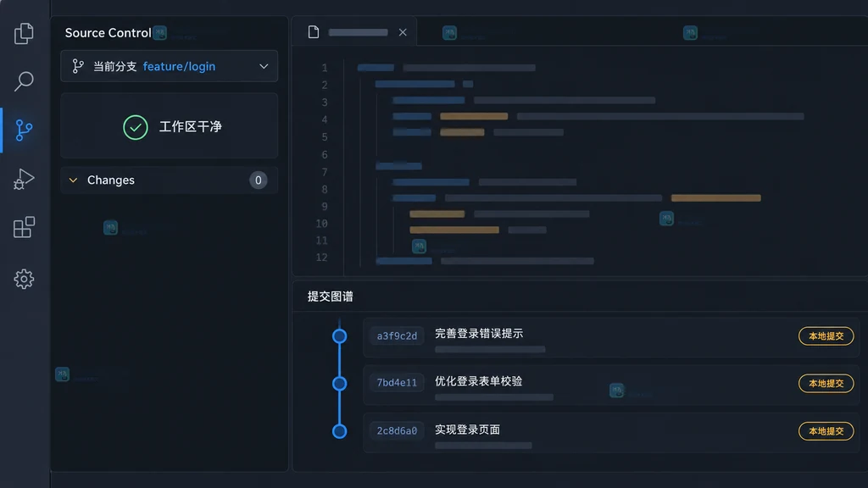Image resolution: width=868 pixels, height=488 pixels.
Task: Open the feature/login branch dropdown
Action: point(169,66)
